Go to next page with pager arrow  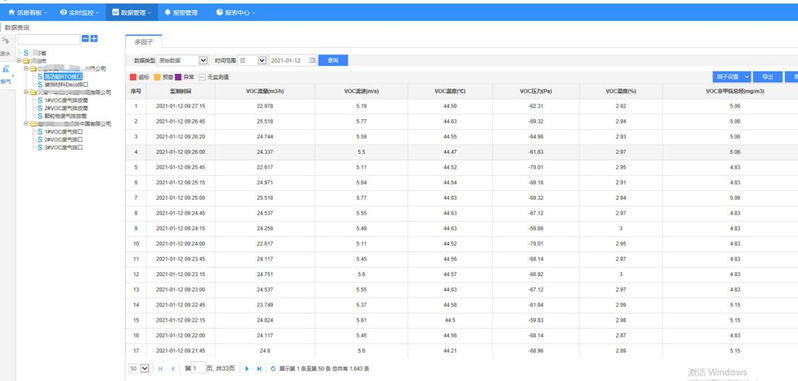(247, 368)
